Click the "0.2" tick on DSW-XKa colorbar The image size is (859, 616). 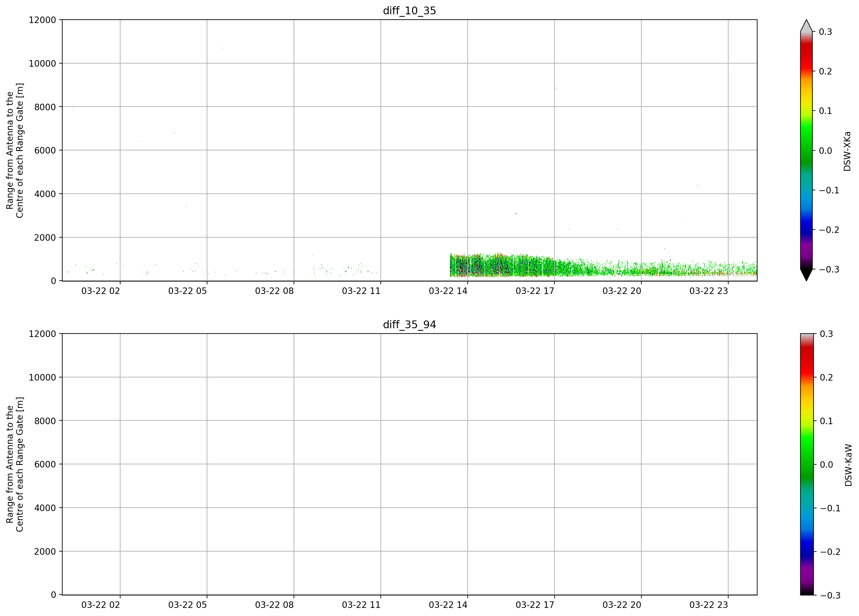tap(825, 71)
